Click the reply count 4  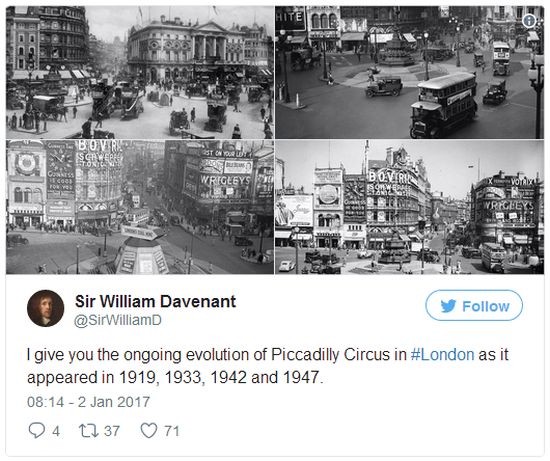click(x=56, y=431)
